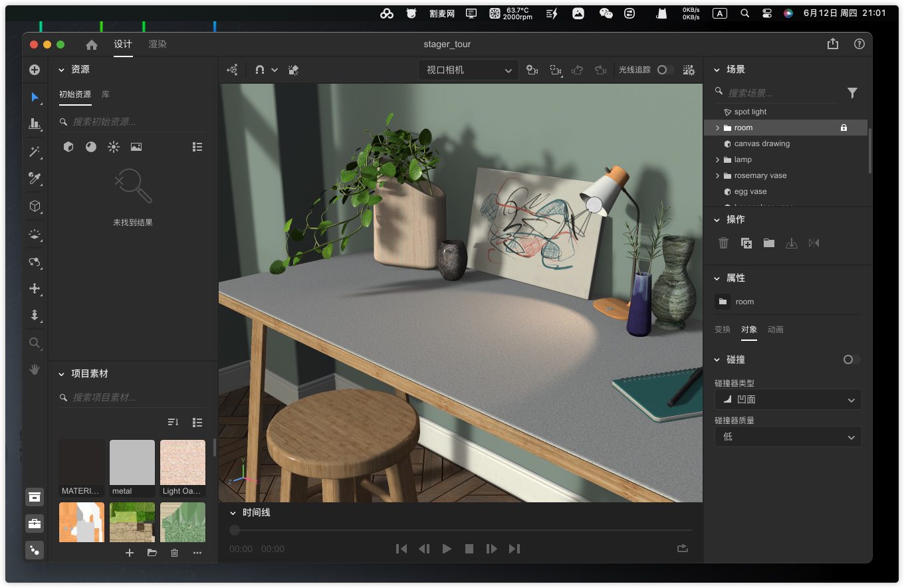Select the canvas drawing scene item
This screenshot has width=904, height=588.
pos(762,144)
